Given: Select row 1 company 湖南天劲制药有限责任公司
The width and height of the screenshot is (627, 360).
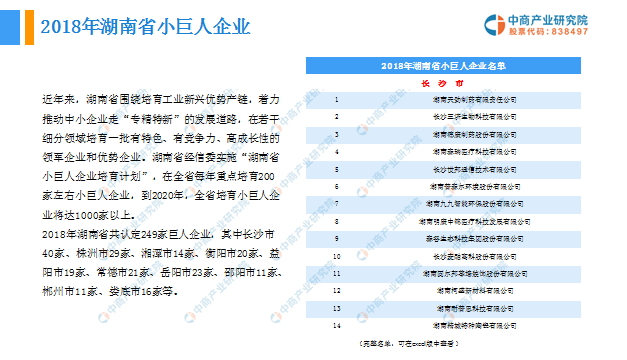Looking at the screenshot, I should coord(474,100).
